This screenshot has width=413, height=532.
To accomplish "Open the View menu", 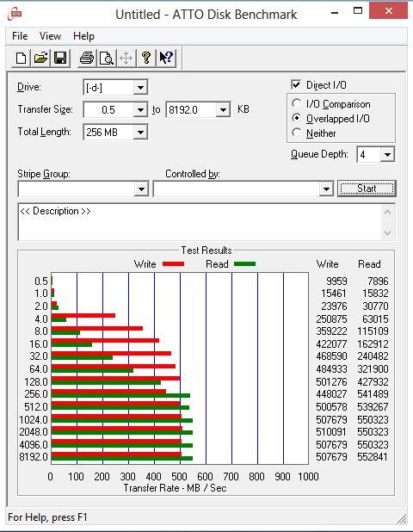I will click(50, 36).
